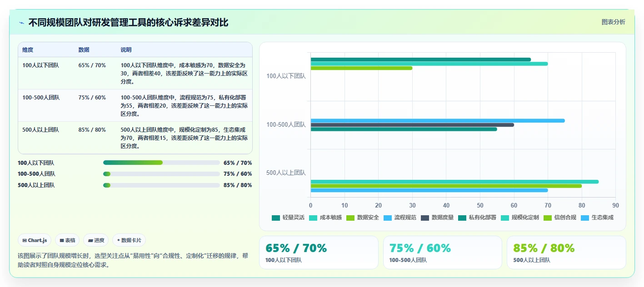This screenshot has height=287, width=644.
Task: Click the 100-500人团队 y-axis label
Action: point(286,124)
